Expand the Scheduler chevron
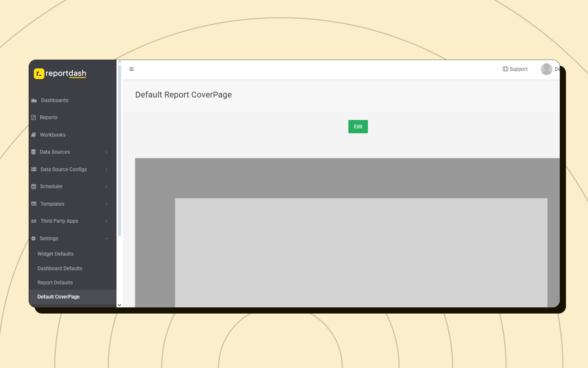Screen dimensions: 588x368 (107, 187)
